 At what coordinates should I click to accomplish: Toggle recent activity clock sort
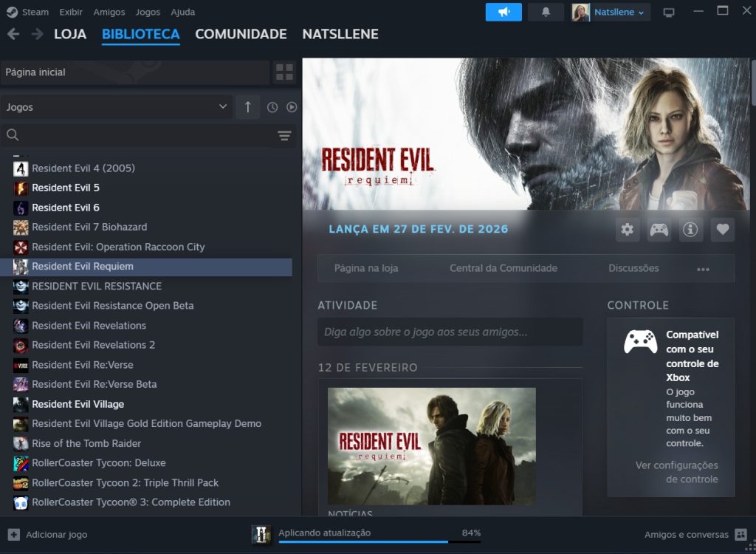[272, 107]
